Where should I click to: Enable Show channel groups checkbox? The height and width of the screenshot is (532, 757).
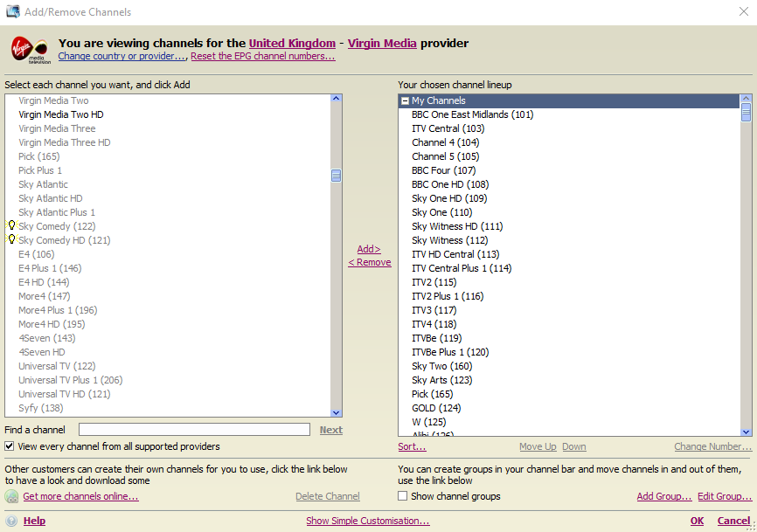pos(403,496)
